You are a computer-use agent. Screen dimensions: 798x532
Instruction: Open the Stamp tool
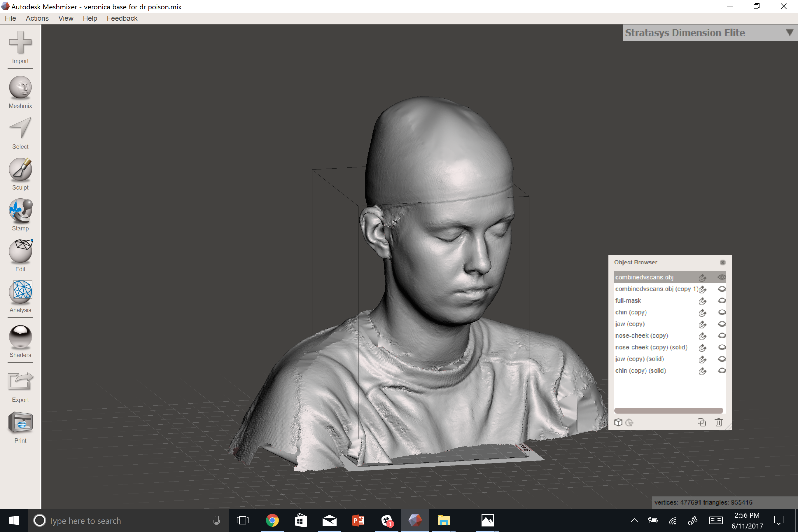[20, 210]
